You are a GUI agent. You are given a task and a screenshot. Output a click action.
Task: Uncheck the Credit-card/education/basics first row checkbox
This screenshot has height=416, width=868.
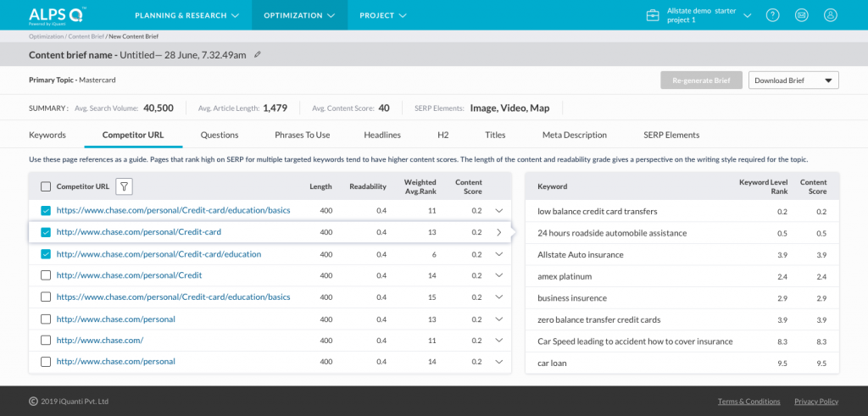click(46, 211)
